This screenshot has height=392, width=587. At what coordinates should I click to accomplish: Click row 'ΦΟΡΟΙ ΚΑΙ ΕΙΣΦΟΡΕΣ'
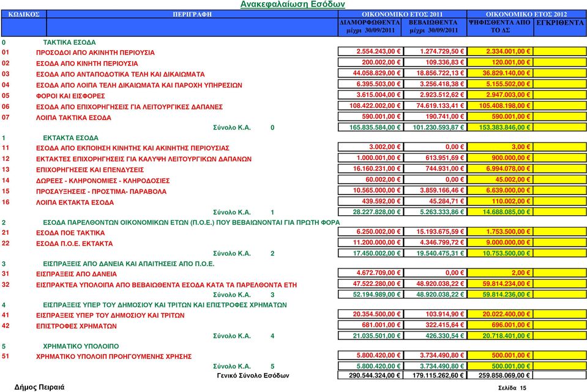click(x=70, y=96)
